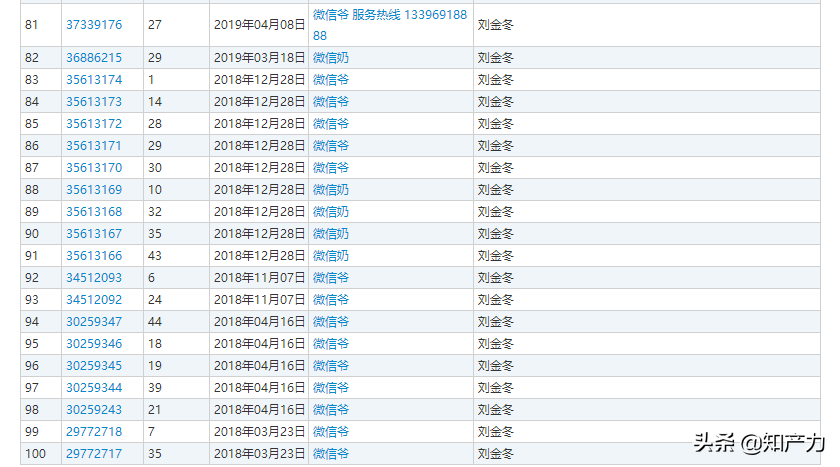
Task: Open trademark 微信爷 服务热线 in row 81
Action: pyautogui.click(x=390, y=25)
